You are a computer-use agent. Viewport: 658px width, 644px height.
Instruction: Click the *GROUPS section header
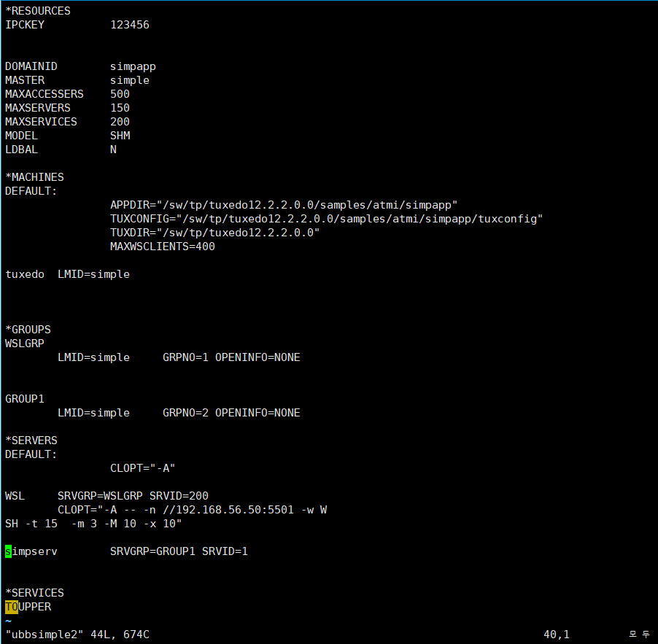click(28, 330)
